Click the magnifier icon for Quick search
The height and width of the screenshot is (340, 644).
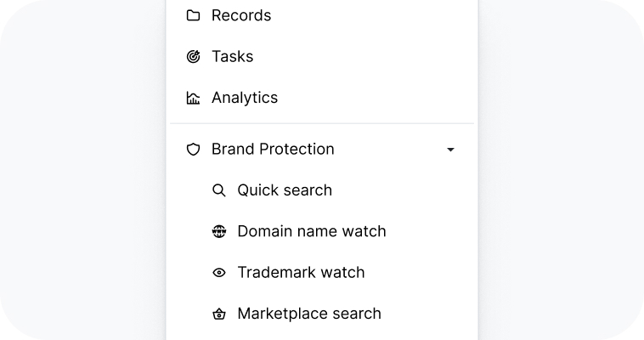coord(219,190)
